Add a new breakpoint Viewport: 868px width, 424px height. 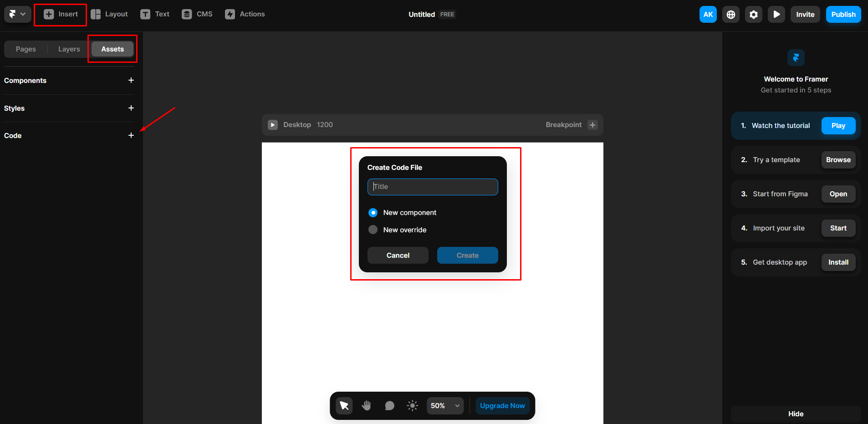592,124
